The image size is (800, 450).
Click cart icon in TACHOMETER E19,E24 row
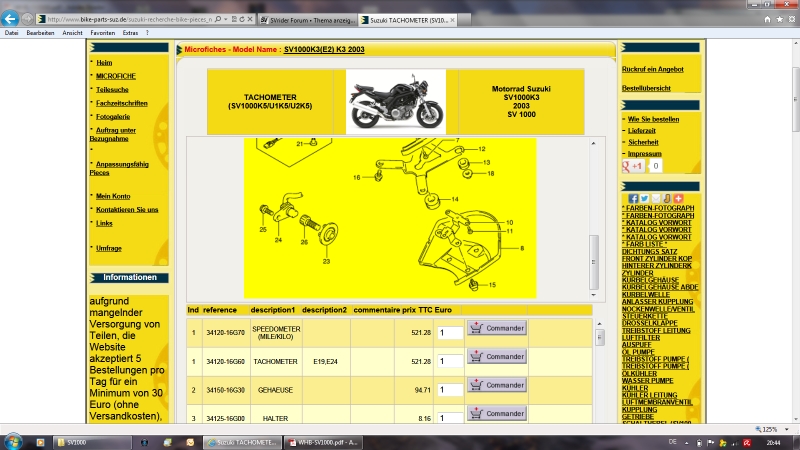coord(476,356)
